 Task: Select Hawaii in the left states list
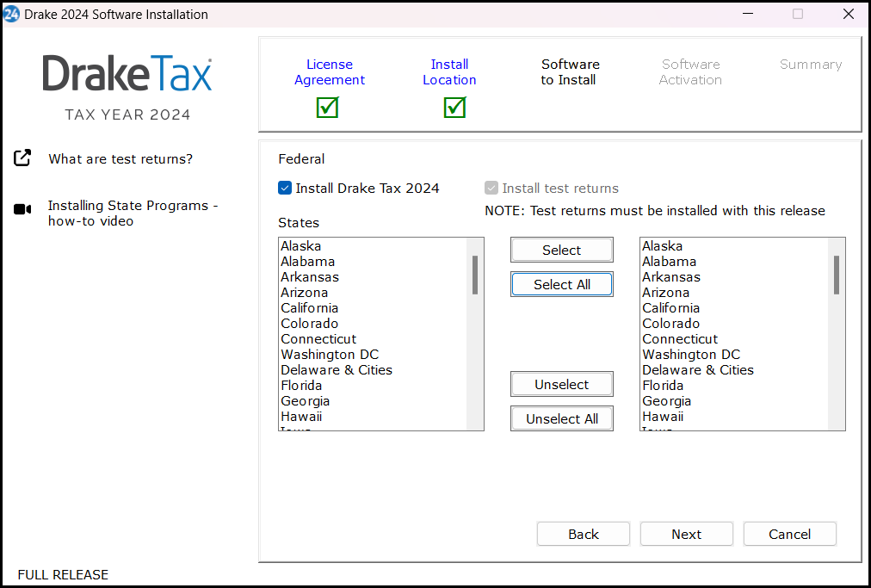tap(373, 417)
